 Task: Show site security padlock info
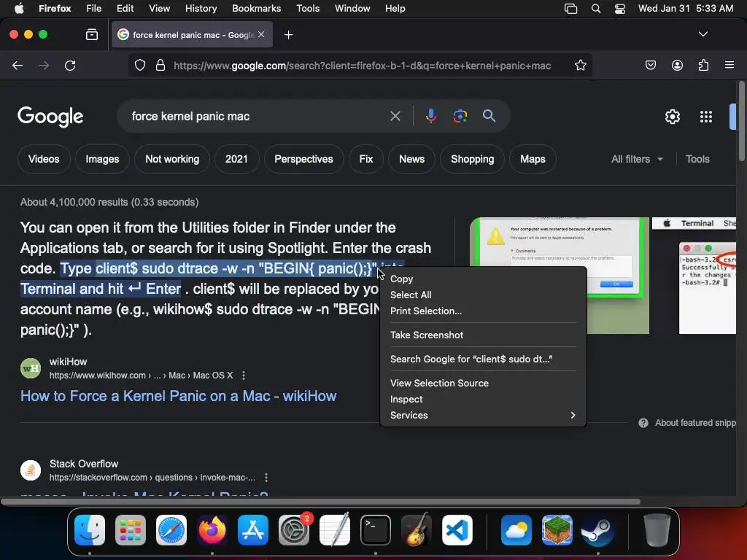coord(160,65)
